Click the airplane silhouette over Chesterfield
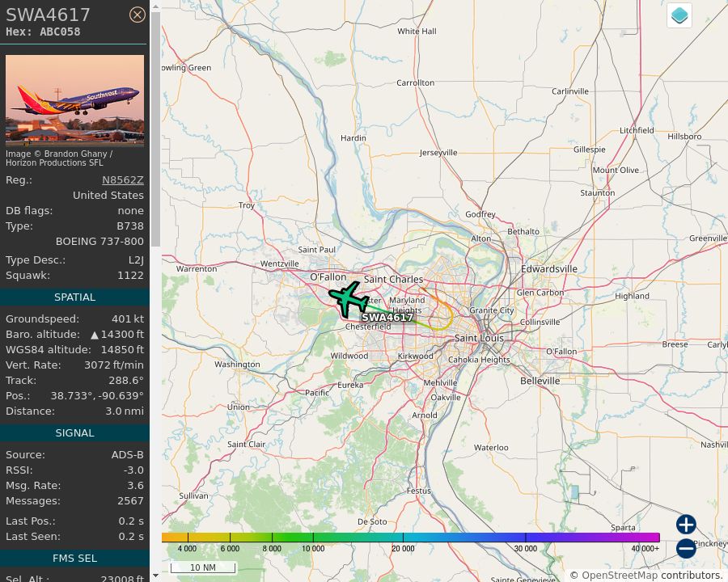This screenshot has height=582, width=728. point(348,299)
